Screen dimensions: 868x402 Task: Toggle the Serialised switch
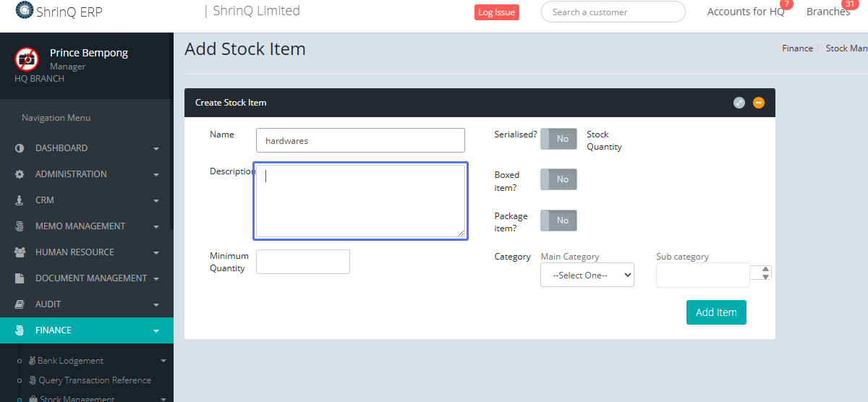click(558, 139)
